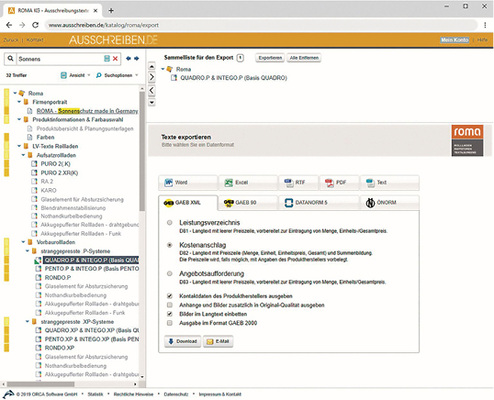Switch to the RTF export tab

pyautogui.click(x=299, y=183)
